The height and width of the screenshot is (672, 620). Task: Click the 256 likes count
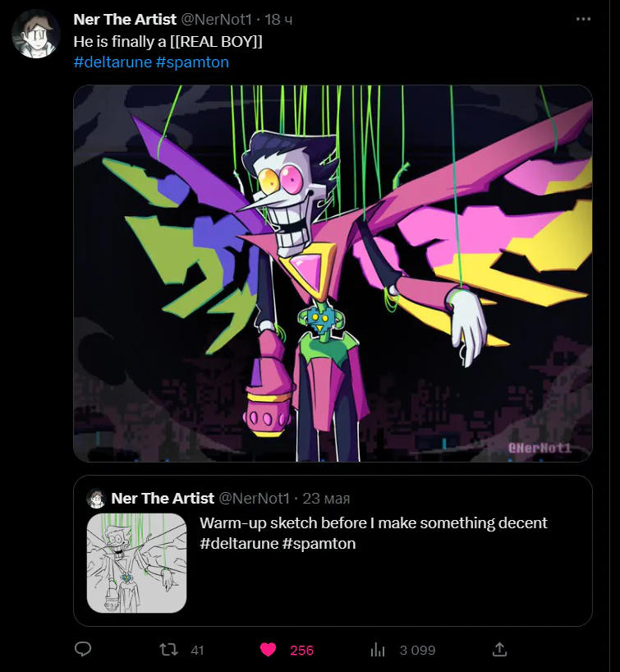pyautogui.click(x=301, y=650)
